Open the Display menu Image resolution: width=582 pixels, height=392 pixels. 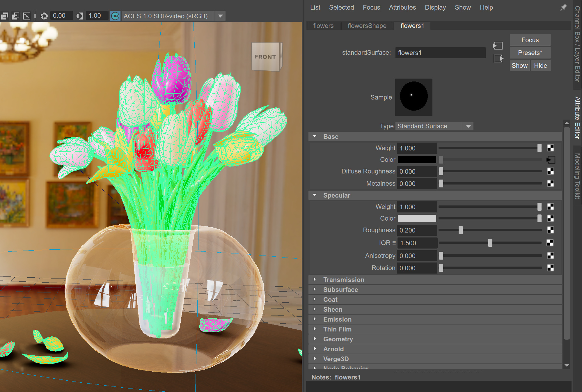coord(435,8)
